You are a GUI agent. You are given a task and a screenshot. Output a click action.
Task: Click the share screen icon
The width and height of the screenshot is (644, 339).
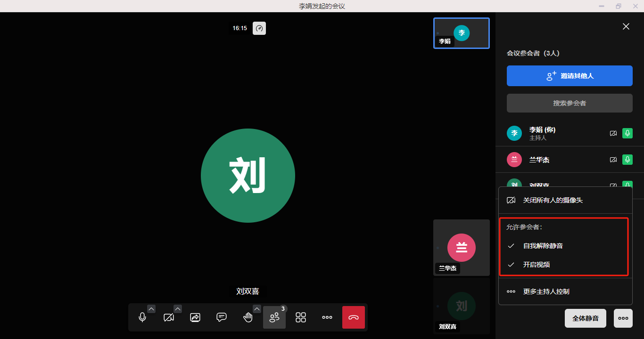[x=195, y=317]
